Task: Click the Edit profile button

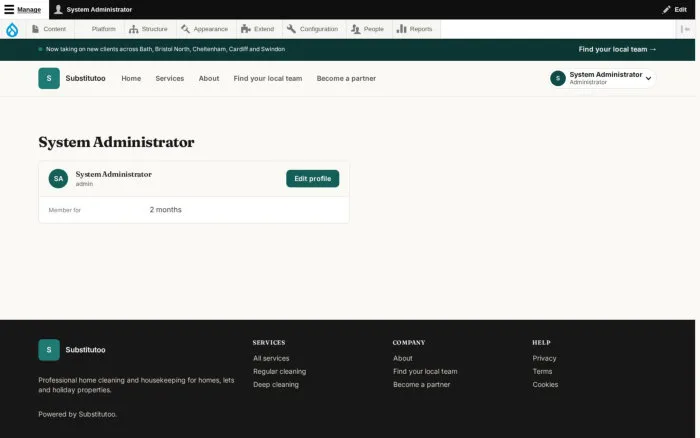Action: click(x=312, y=179)
